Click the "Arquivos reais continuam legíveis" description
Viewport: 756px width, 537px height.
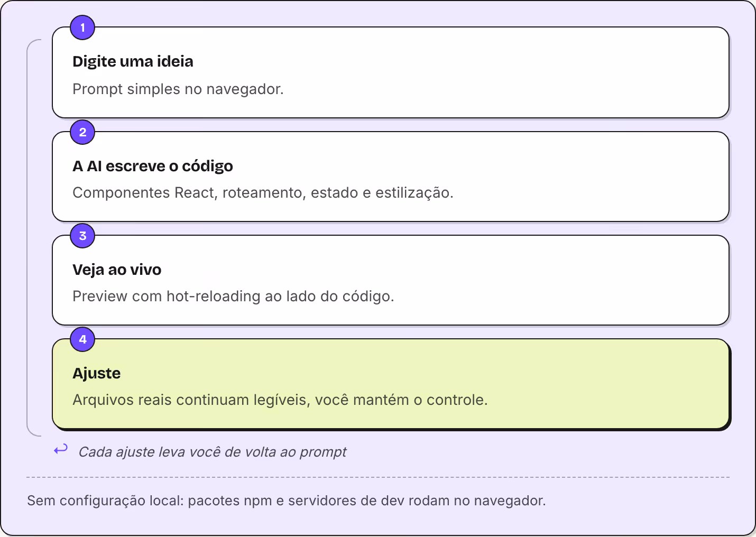pyautogui.click(x=280, y=400)
